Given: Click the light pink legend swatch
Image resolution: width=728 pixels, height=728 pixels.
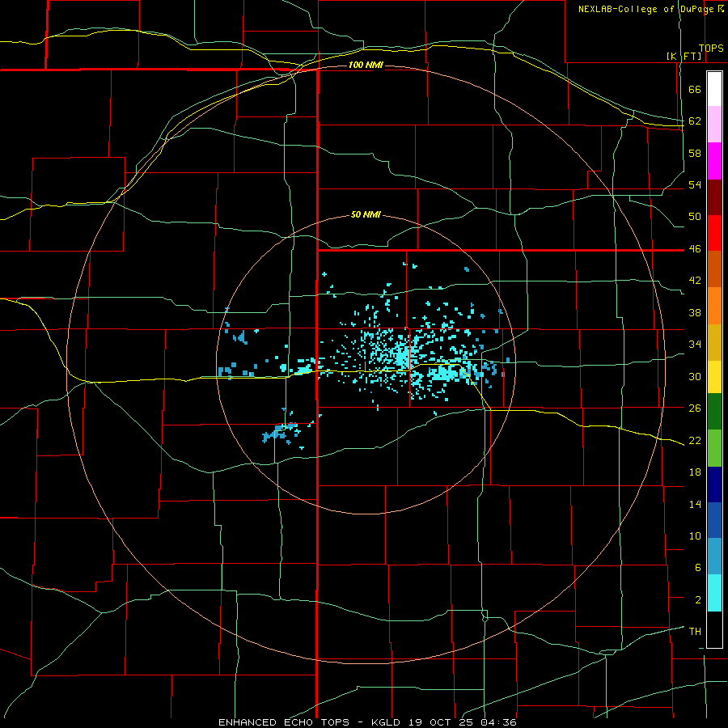Looking at the screenshot, I should pyautogui.click(x=714, y=125).
